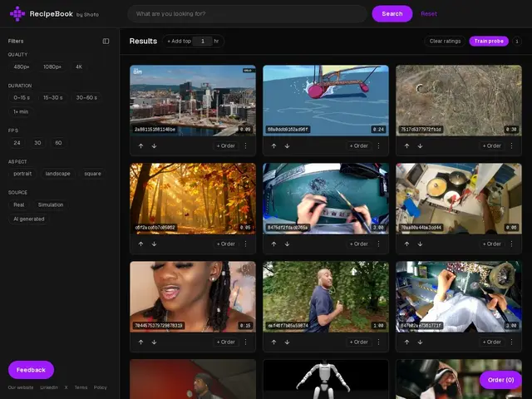Upvote the running man video

(x=273, y=342)
